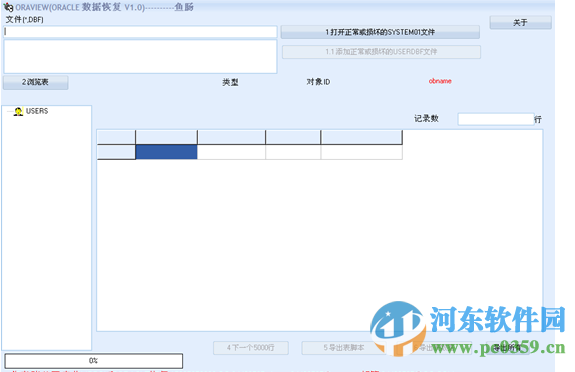Viewport: 575px width, 372px height.
Task: Click the second column header of grid
Action: point(166,137)
